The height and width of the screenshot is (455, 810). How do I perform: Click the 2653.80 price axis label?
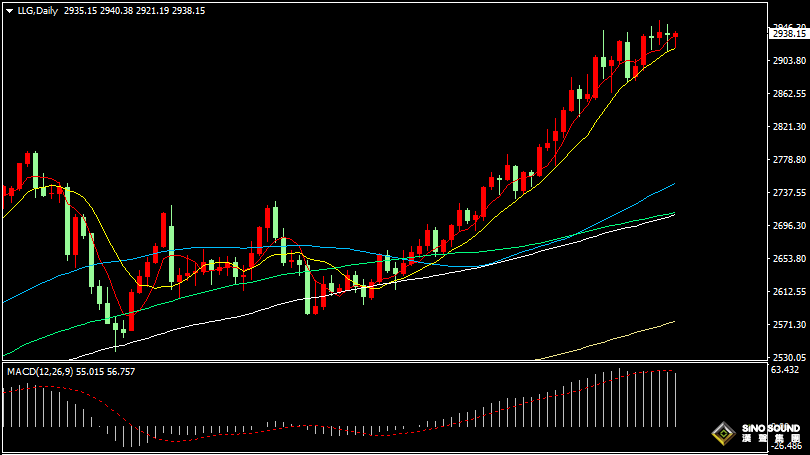point(788,259)
